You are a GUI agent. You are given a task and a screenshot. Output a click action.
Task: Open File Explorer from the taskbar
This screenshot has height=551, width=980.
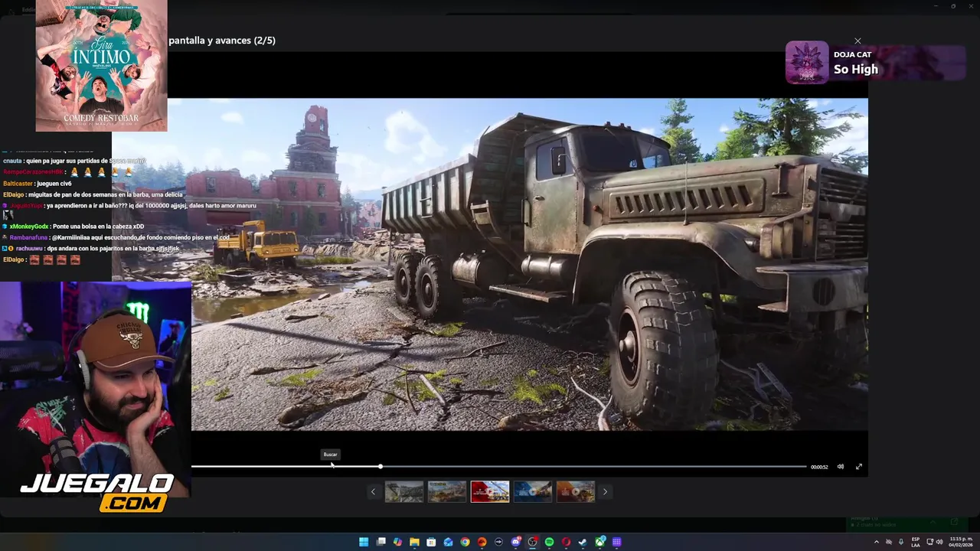tap(414, 542)
